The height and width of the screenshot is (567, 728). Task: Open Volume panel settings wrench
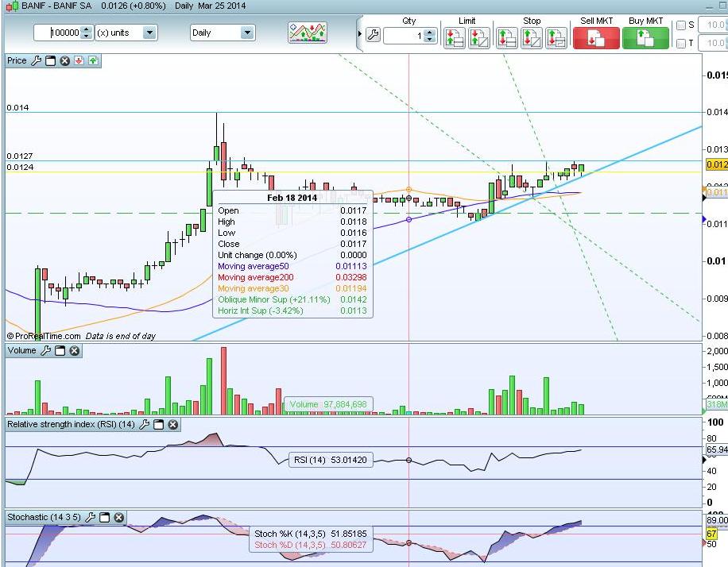click(x=45, y=351)
